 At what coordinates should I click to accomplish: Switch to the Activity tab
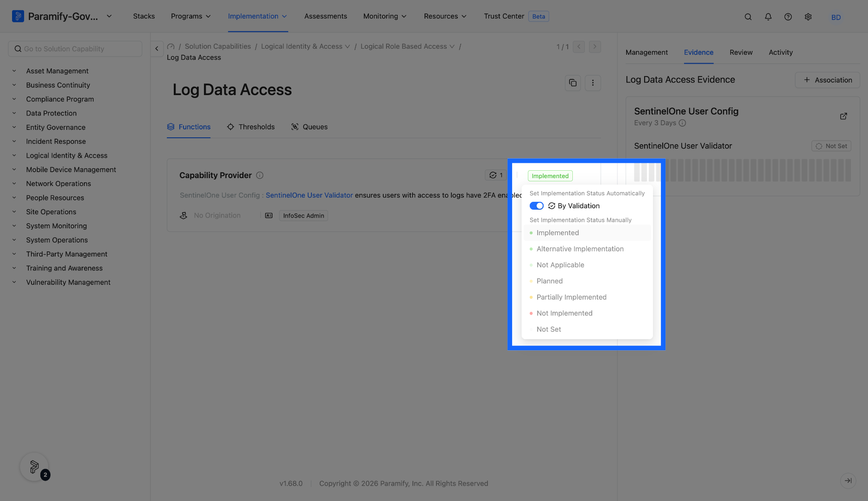pyautogui.click(x=781, y=52)
